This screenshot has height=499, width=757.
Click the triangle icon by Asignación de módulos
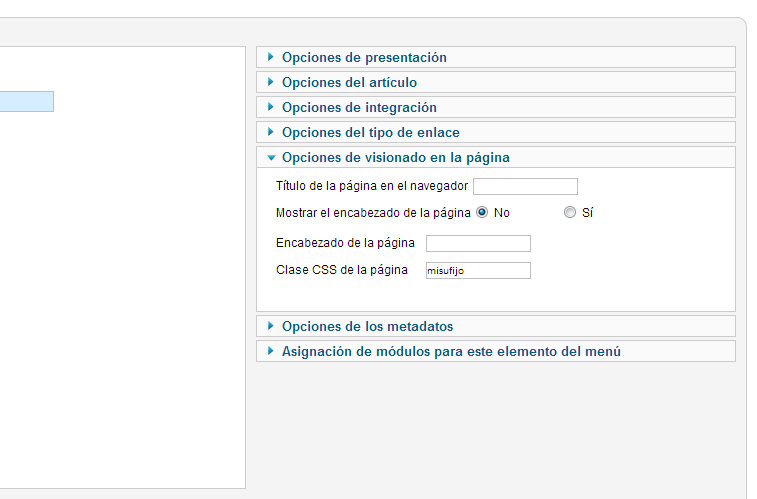270,351
